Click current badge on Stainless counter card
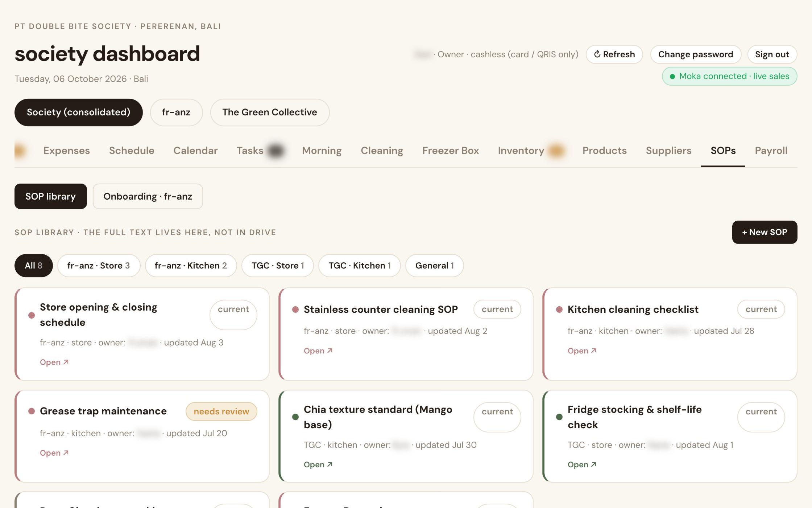Viewport: 812px width, 508px height. coord(497,309)
